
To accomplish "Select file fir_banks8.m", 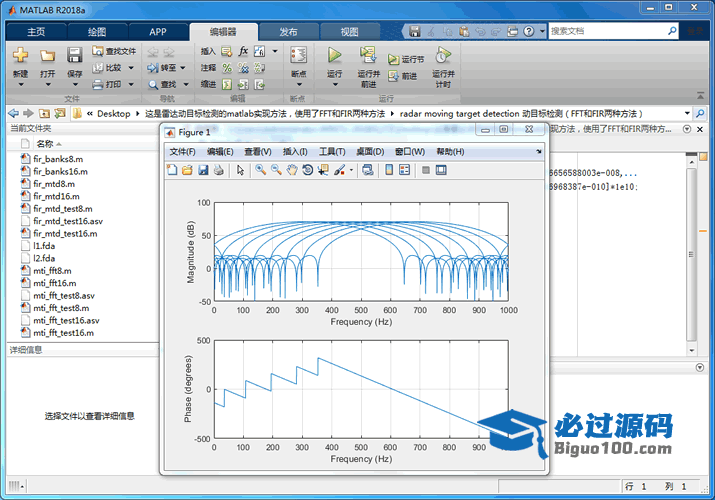I will point(58,159).
